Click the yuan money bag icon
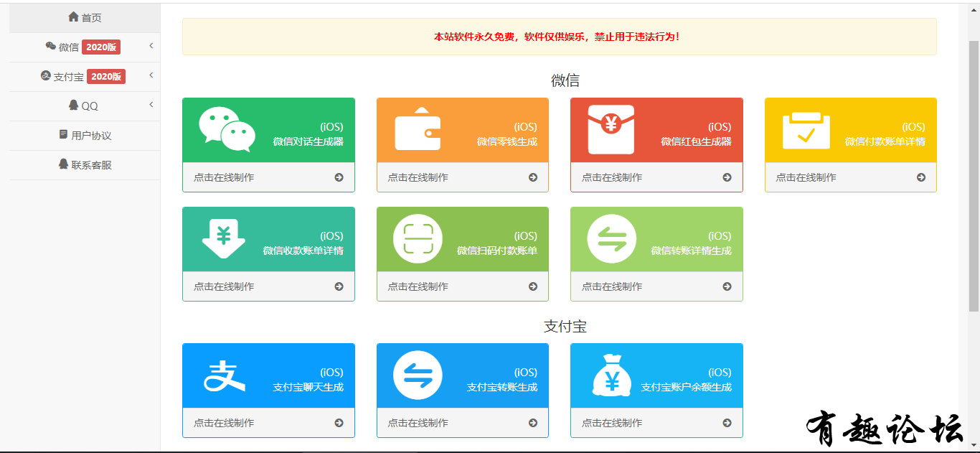The image size is (980, 453). click(611, 375)
